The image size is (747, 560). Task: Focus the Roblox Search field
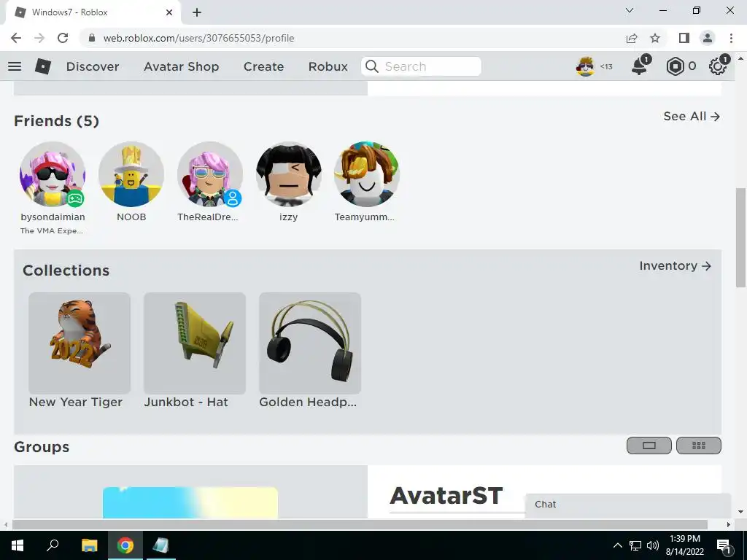[421, 66]
